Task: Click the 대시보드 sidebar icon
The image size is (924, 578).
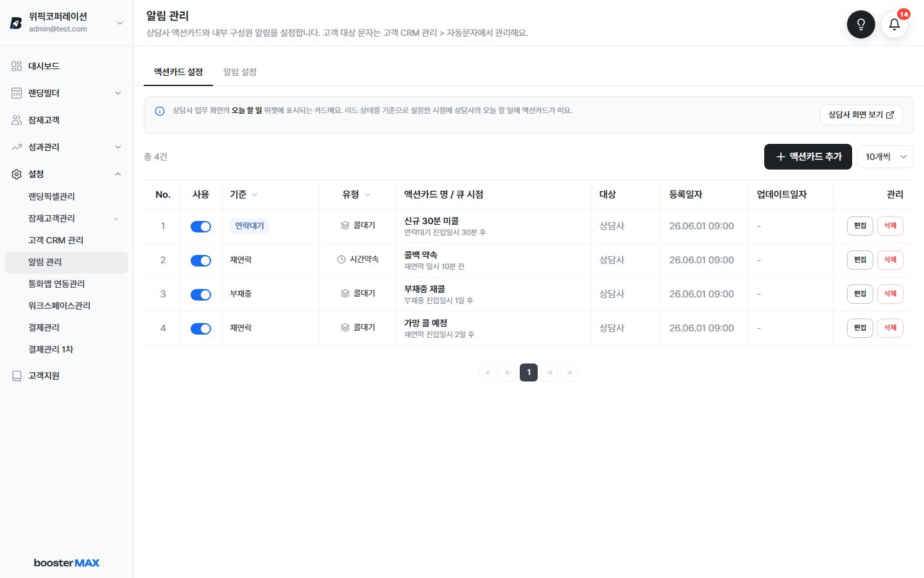Action: click(x=17, y=66)
